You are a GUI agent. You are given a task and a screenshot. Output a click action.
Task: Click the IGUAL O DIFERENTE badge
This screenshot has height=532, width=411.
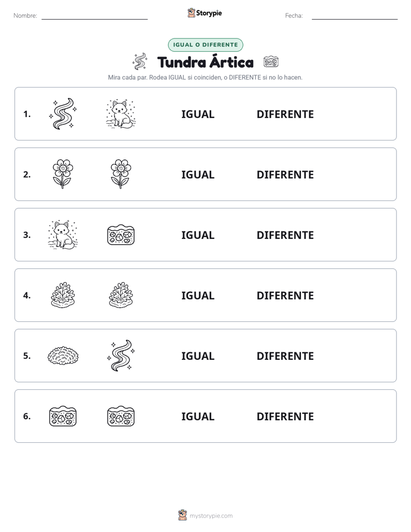205,45
